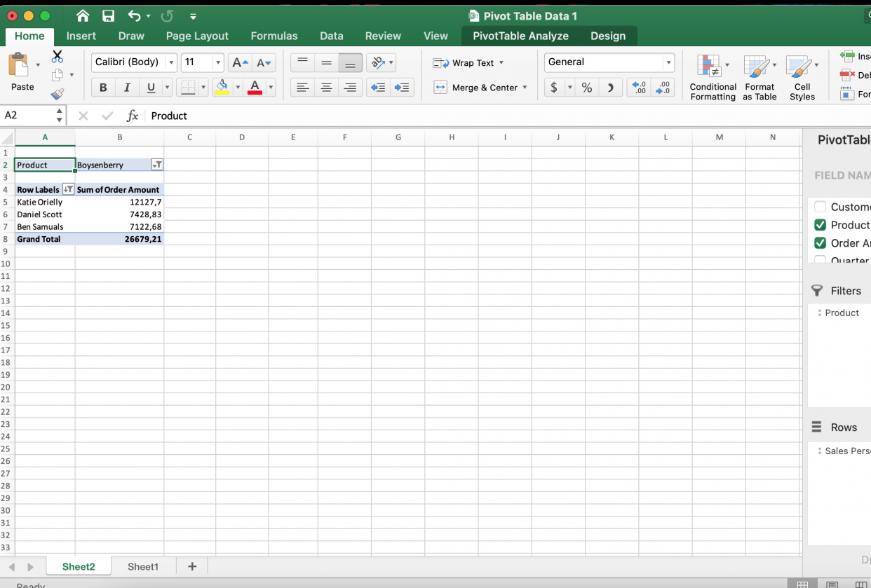
Task: Apply underline formatting
Action: [x=150, y=87]
